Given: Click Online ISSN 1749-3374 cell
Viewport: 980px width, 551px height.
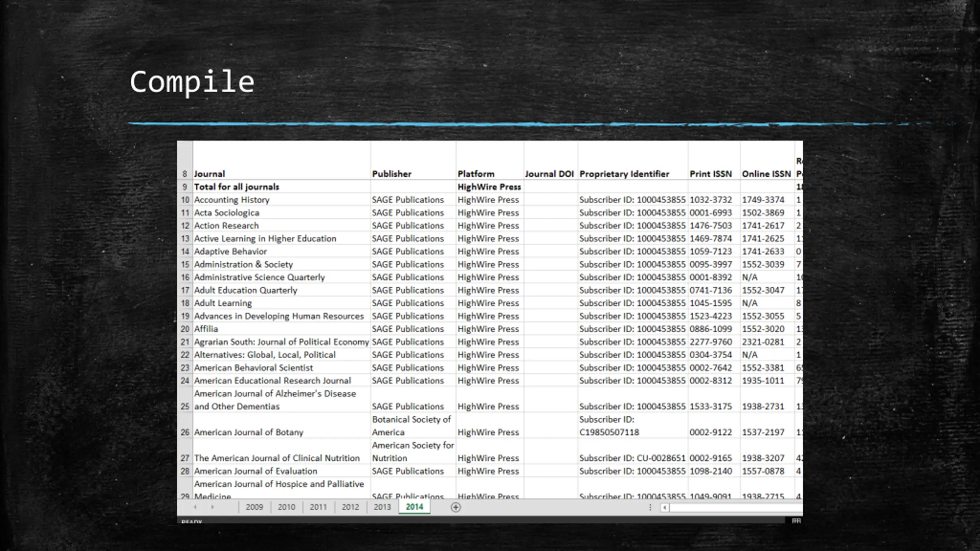Looking at the screenshot, I should pos(767,200).
